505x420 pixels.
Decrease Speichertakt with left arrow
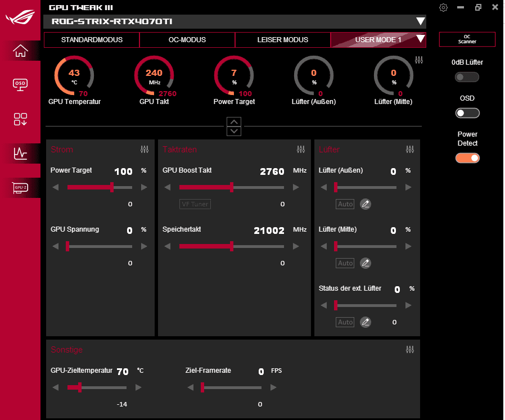tap(168, 246)
